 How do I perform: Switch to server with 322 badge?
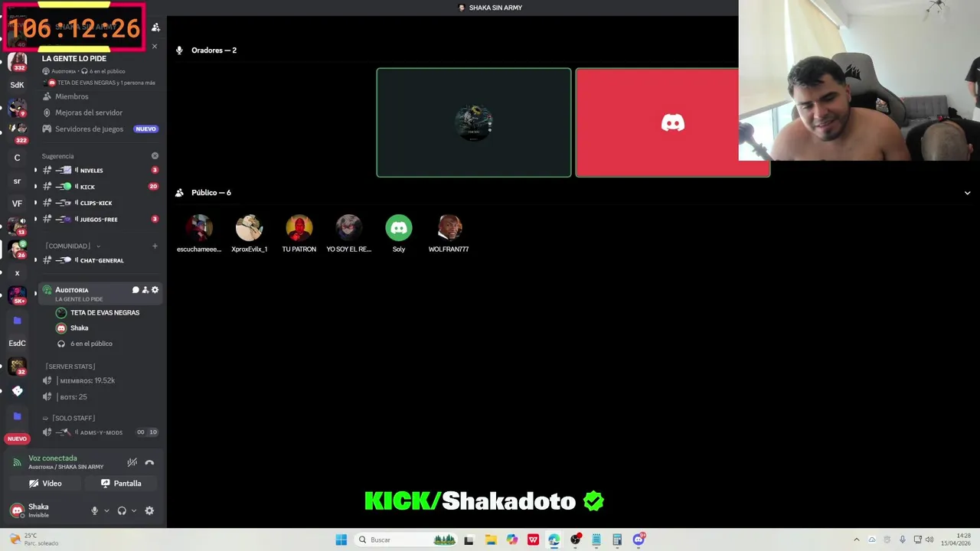[18, 132]
